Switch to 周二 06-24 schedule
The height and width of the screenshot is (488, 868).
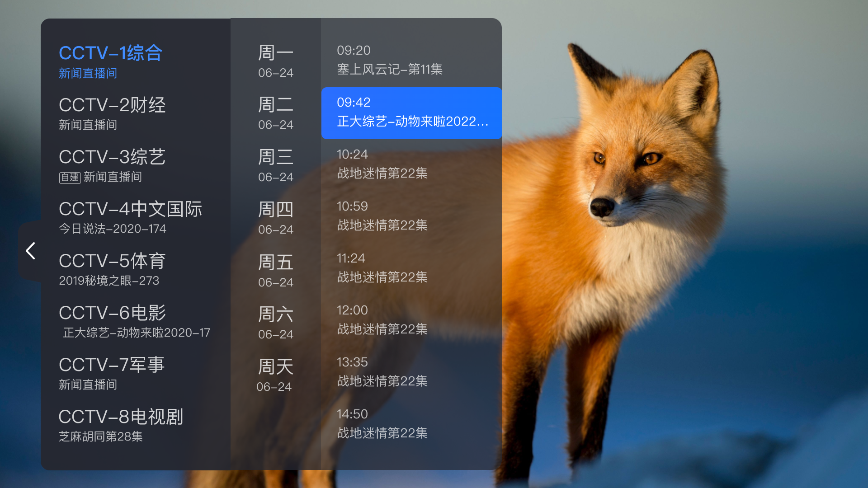[275, 113]
